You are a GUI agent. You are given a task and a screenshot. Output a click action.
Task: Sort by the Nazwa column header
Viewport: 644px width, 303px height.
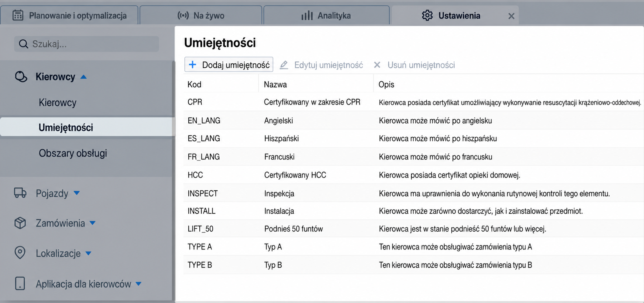(275, 84)
